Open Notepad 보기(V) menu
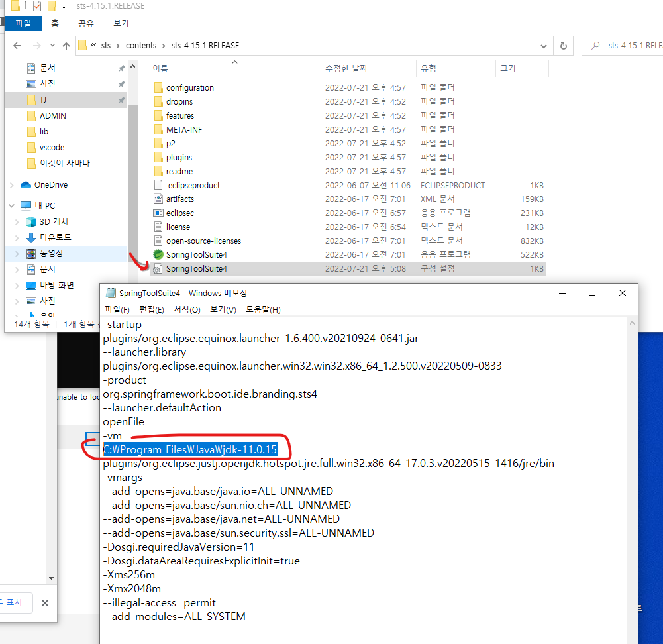This screenshot has width=663, height=644. tap(223, 310)
